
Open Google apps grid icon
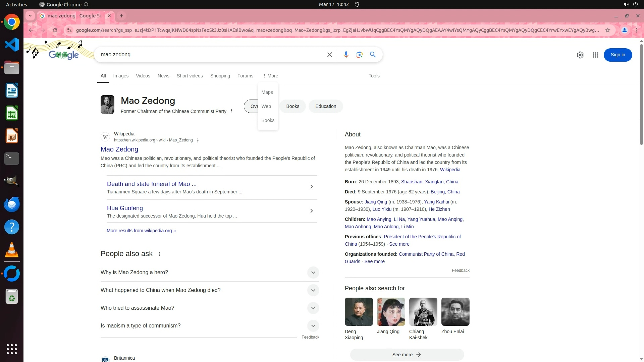point(595,55)
